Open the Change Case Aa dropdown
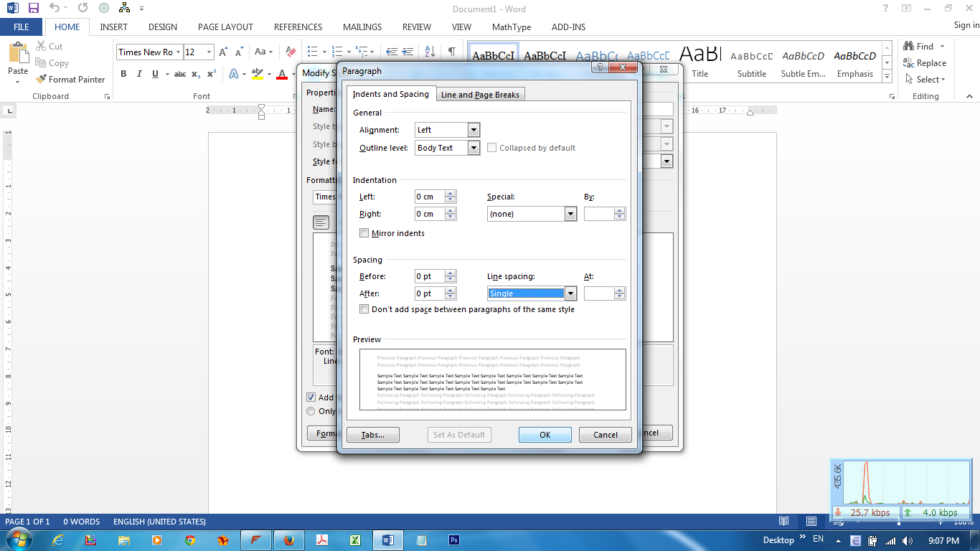The height and width of the screenshot is (551, 980). [x=263, y=52]
